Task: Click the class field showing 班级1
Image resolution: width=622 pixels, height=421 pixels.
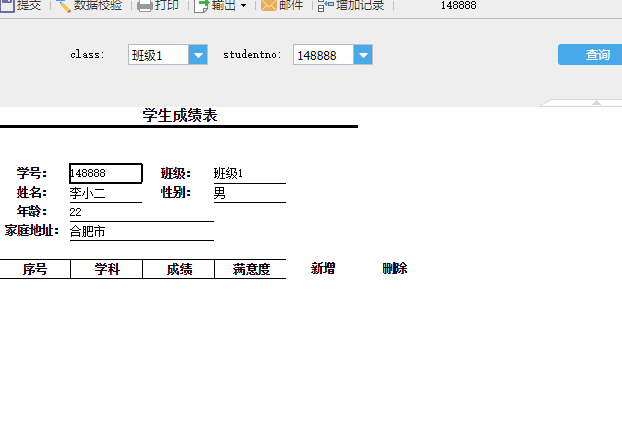Action: coord(158,55)
